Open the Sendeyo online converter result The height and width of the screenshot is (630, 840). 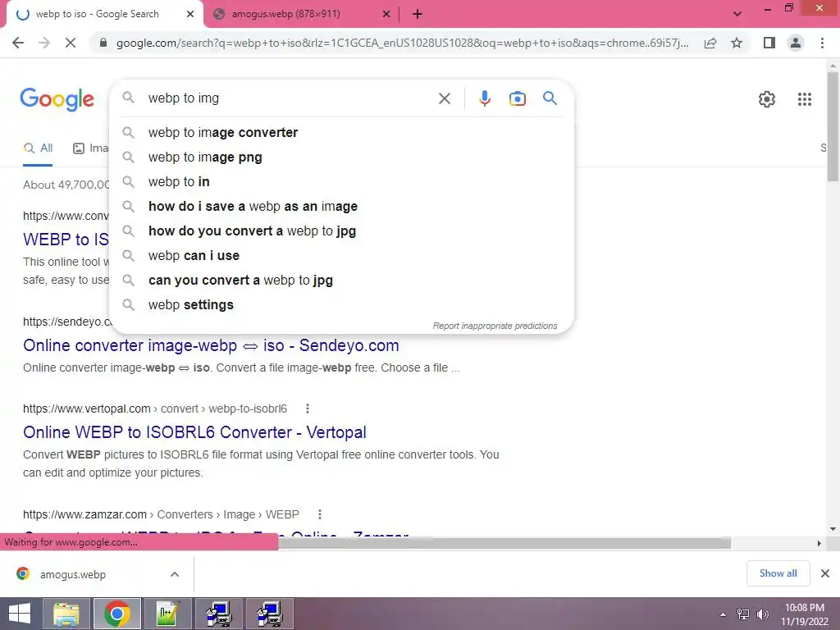tap(211, 345)
